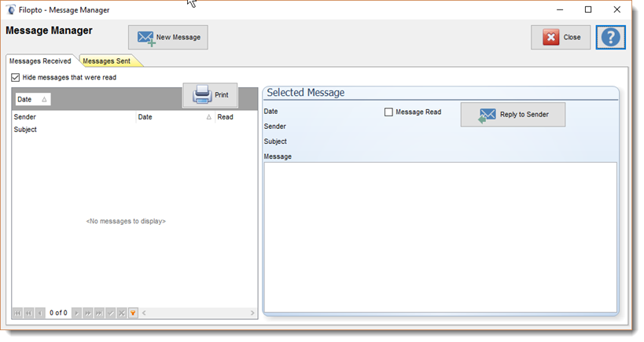Reply to Sender of selected message
The image size is (644, 342).
513,115
